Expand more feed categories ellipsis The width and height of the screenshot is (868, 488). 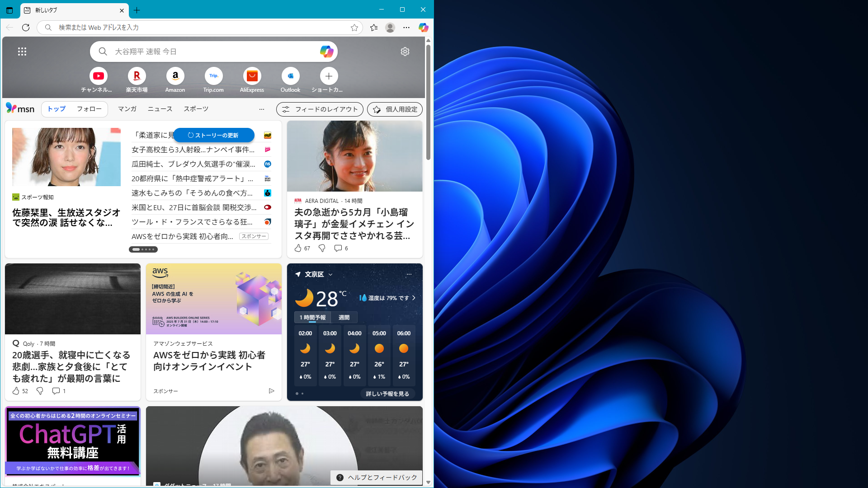261,109
